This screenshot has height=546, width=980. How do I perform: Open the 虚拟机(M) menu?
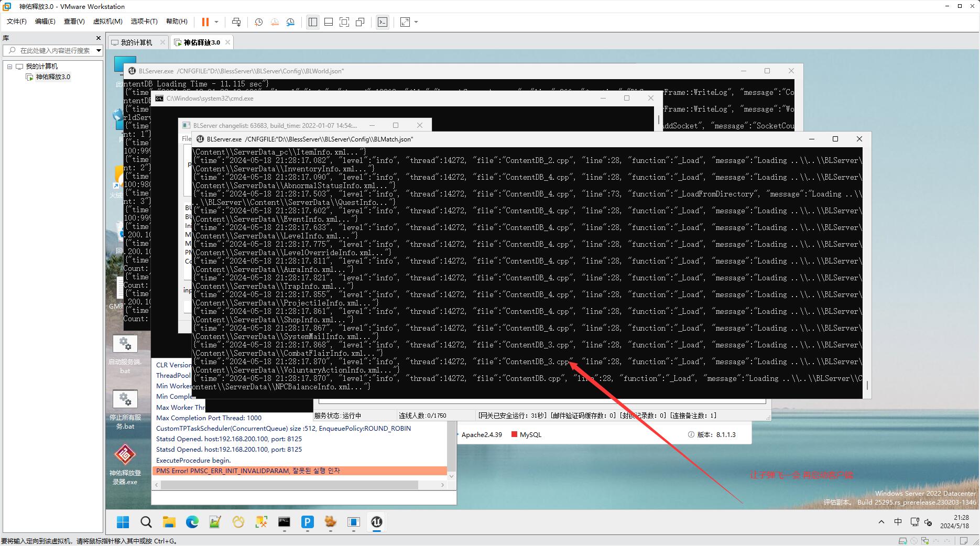point(107,21)
